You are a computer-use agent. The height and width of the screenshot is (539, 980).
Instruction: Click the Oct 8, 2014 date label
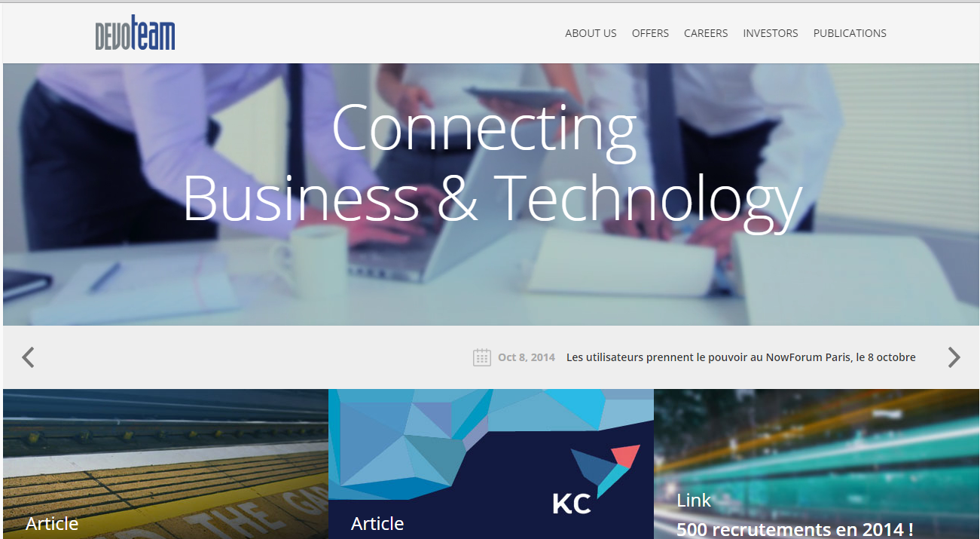(527, 357)
